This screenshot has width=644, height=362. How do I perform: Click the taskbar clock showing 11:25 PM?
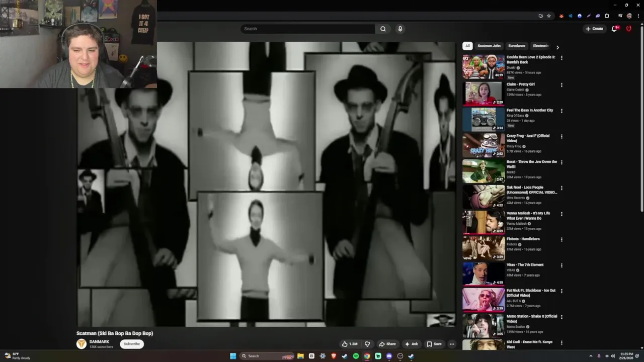[x=626, y=356]
